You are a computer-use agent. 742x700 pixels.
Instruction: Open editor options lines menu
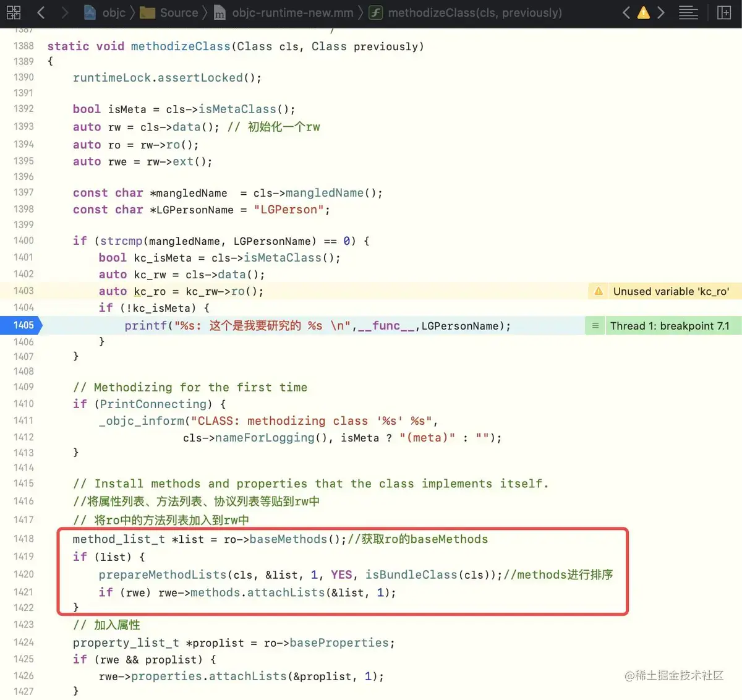tap(688, 12)
